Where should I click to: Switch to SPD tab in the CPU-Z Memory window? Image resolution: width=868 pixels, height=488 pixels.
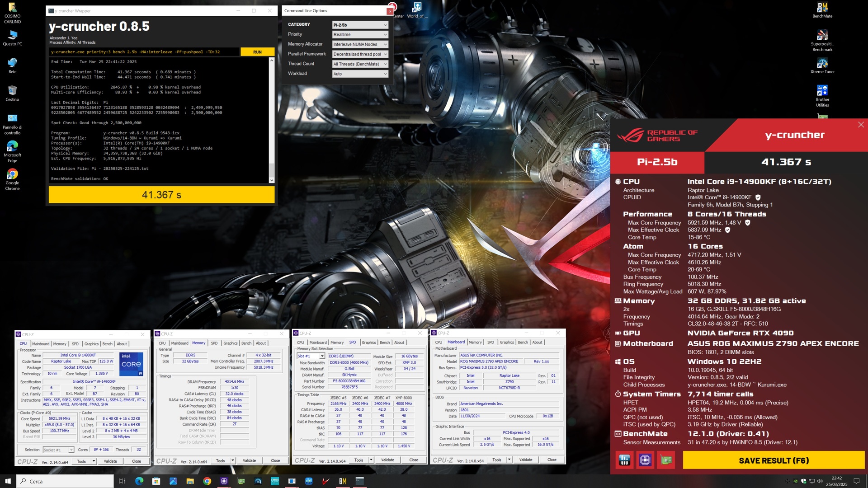coord(214,343)
